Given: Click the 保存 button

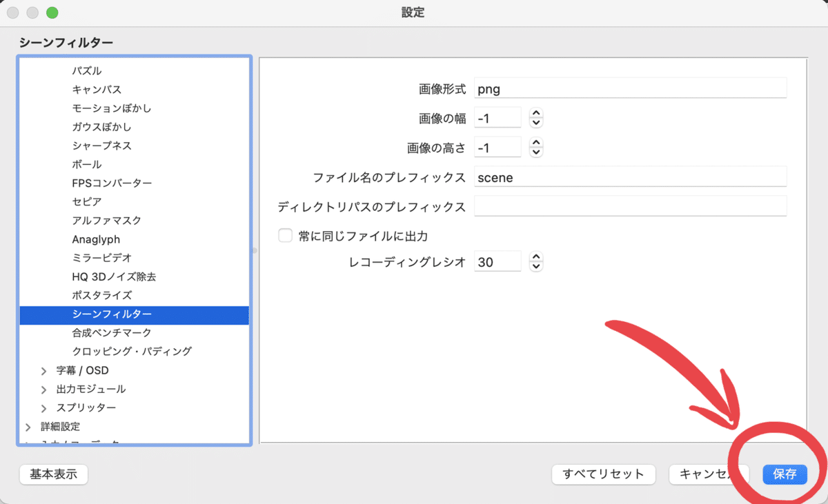Looking at the screenshot, I should pyautogui.click(x=785, y=474).
